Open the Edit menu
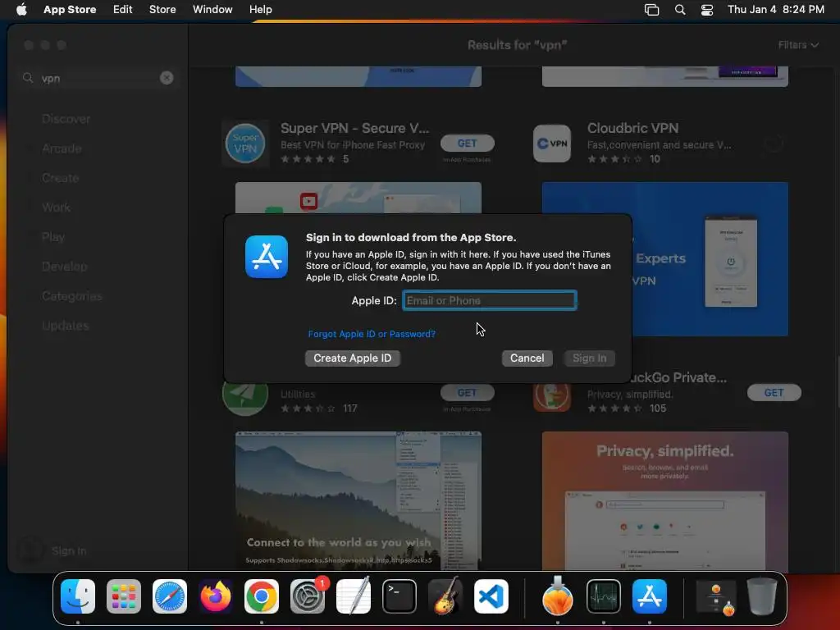The width and height of the screenshot is (840, 630). click(x=123, y=9)
